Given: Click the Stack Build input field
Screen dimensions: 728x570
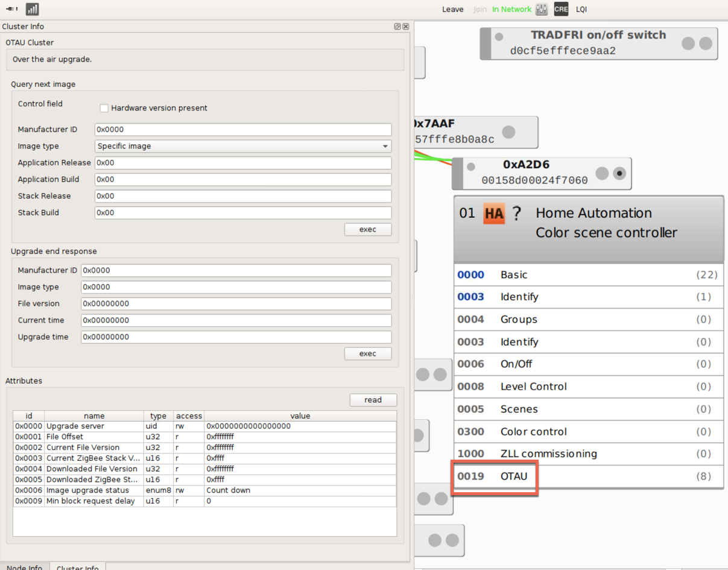Looking at the screenshot, I should click(x=243, y=212).
